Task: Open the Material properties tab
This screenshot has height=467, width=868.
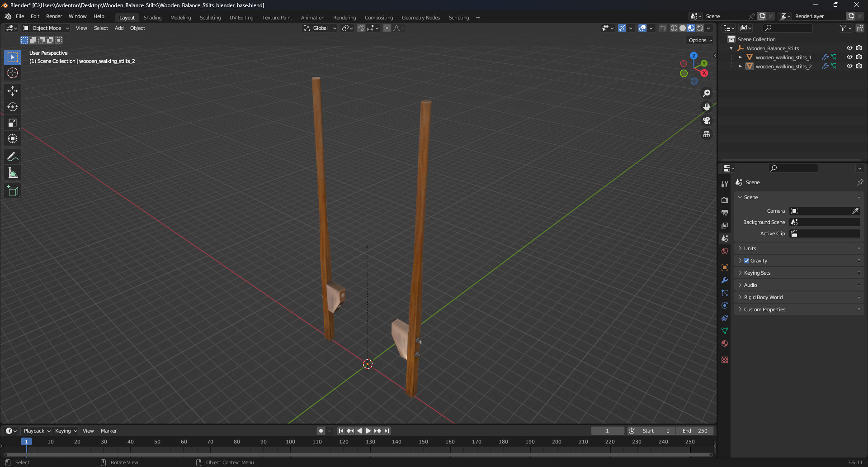Action: (725, 343)
